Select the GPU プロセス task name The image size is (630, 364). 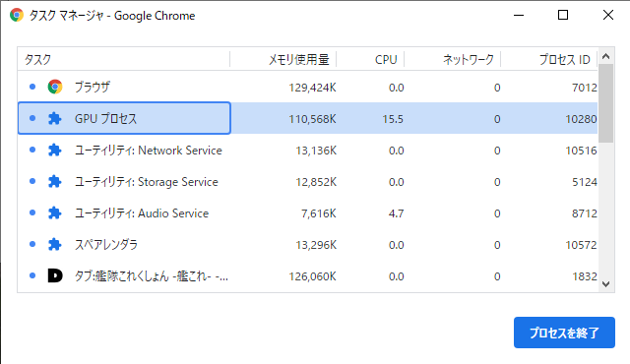(x=105, y=119)
